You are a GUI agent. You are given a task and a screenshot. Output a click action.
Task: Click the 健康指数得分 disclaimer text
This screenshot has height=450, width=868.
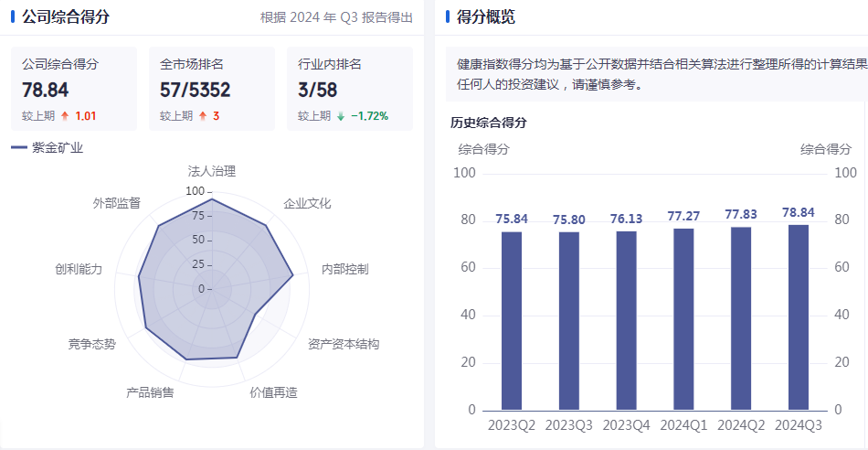[662, 75]
